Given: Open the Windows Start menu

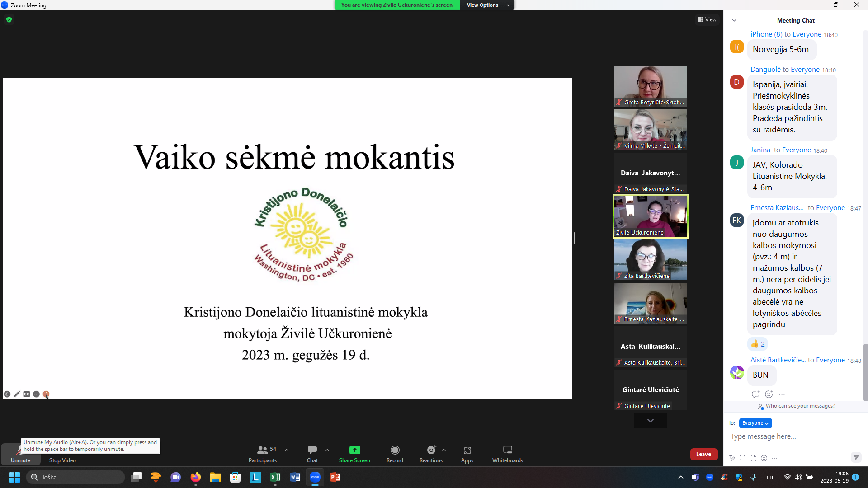Looking at the screenshot, I should (x=14, y=477).
